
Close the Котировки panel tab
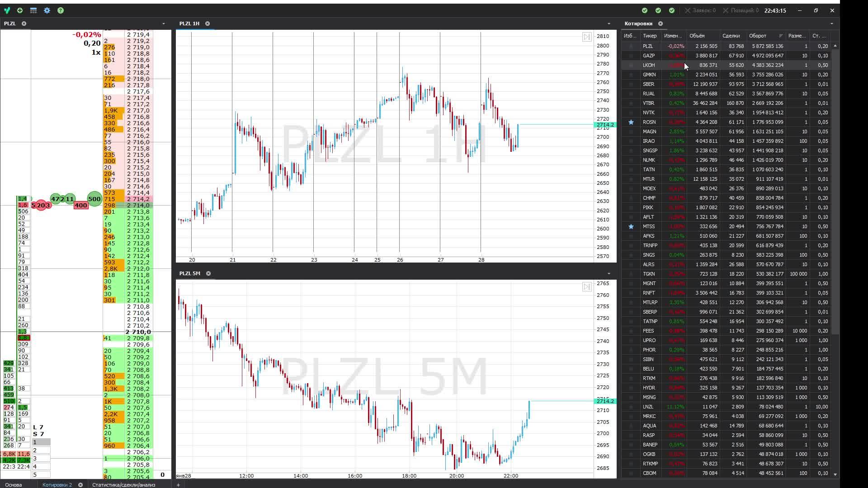660,23
